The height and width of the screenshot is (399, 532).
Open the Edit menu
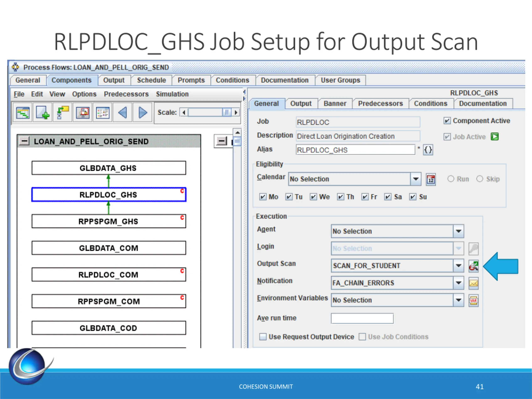(37, 94)
